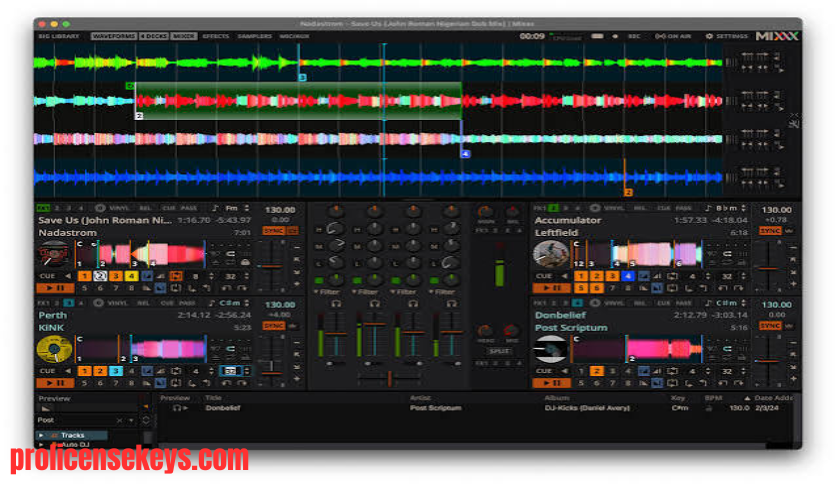The height and width of the screenshot is (484, 836).
Task: Jump backward icon on Accumulator deck
Action: (x=723, y=288)
